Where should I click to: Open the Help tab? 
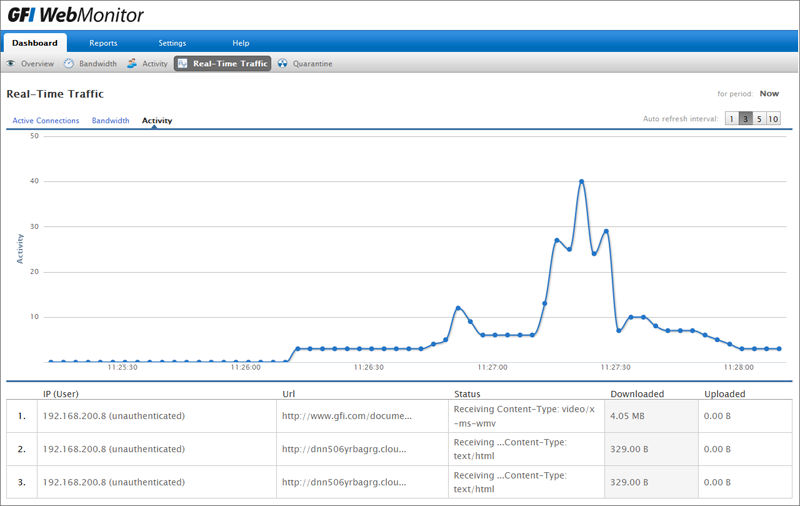241,43
